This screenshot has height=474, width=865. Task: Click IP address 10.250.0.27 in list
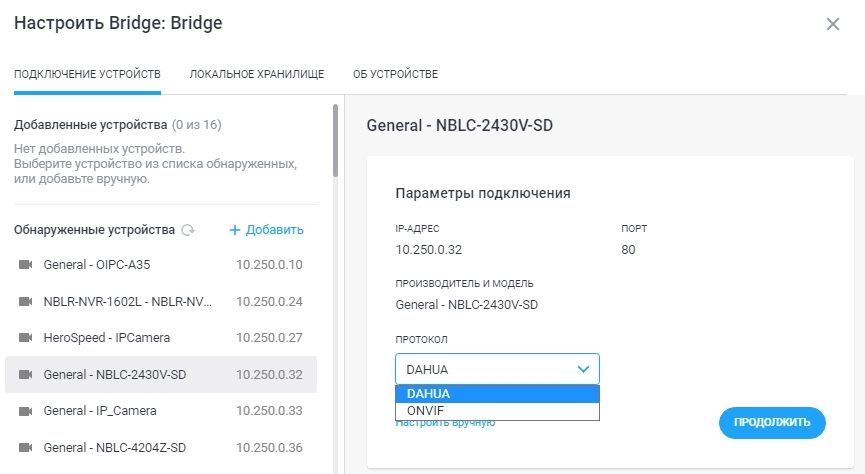coord(269,338)
